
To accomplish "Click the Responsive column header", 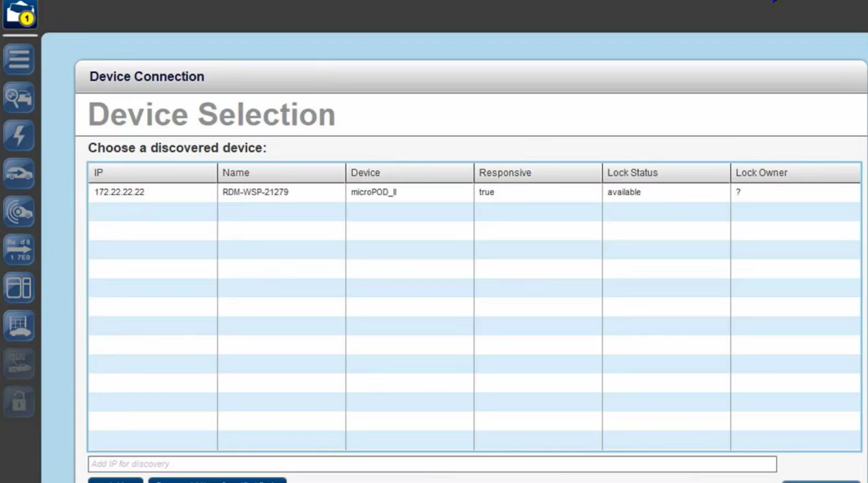I will point(537,173).
